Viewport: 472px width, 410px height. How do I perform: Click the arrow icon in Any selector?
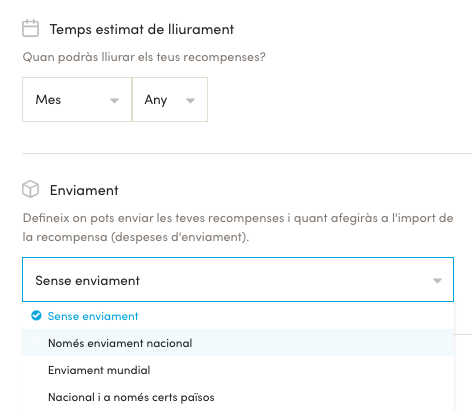pos(190,100)
